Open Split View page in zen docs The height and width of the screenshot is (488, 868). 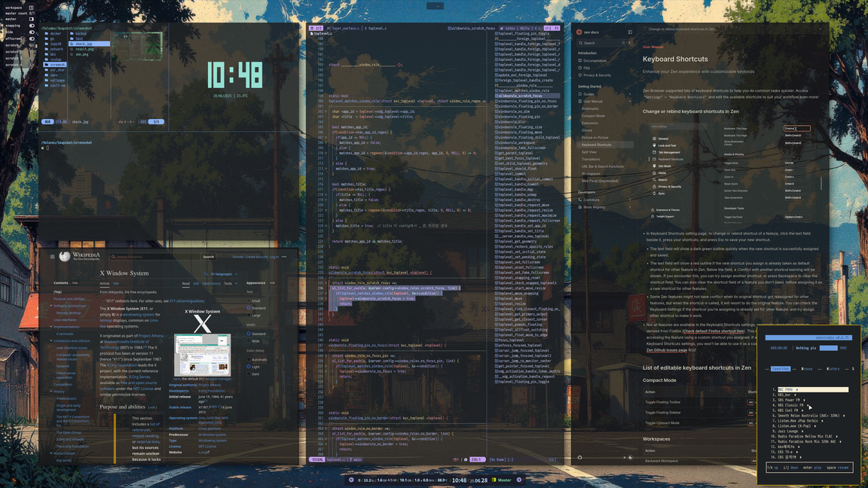tap(589, 151)
